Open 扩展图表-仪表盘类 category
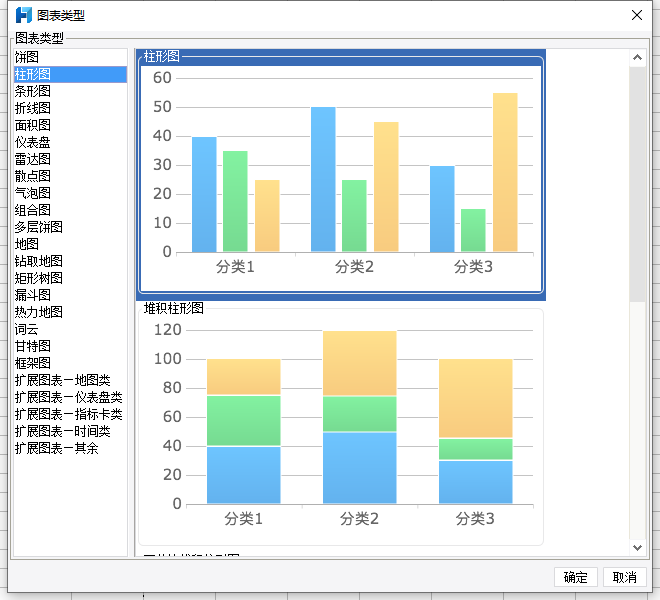The width and height of the screenshot is (660, 600). pyautogui.click(x=70, y=397)
